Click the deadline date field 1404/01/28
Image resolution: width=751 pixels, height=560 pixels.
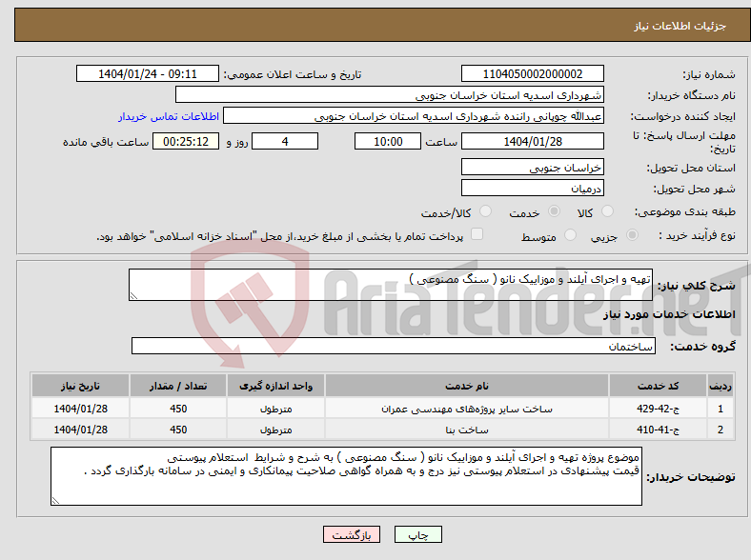532,141
